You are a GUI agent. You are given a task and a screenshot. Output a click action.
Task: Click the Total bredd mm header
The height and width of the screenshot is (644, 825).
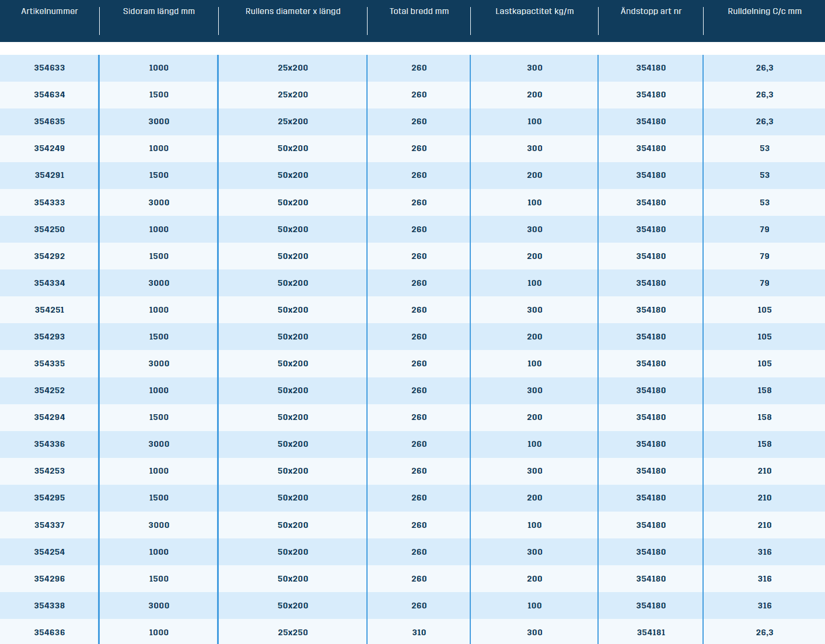pyautogui.click(x=419, y=12)
